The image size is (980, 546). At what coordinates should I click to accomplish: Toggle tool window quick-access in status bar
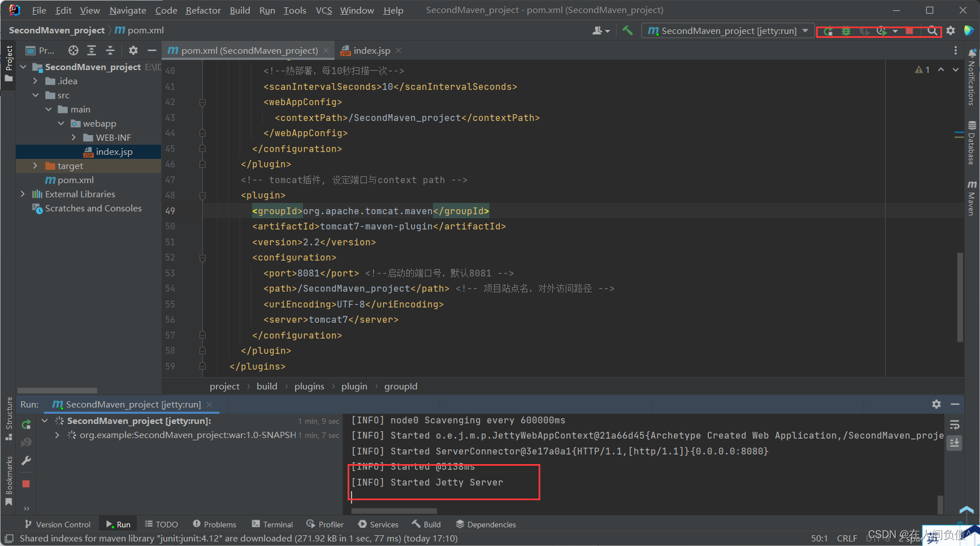click(9, 538)
